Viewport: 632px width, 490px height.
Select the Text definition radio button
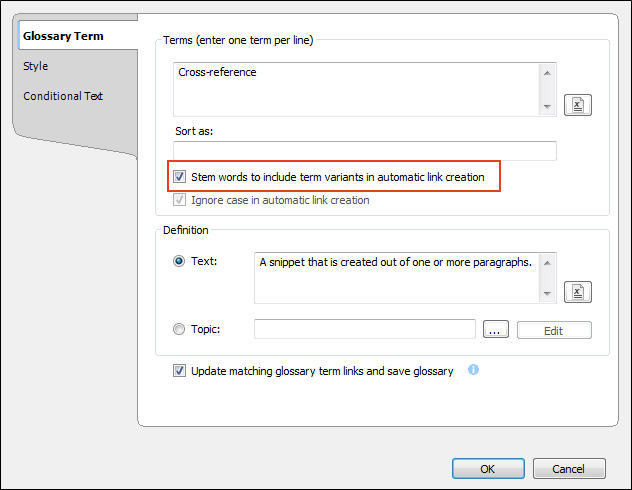click(x=179, y=261)
